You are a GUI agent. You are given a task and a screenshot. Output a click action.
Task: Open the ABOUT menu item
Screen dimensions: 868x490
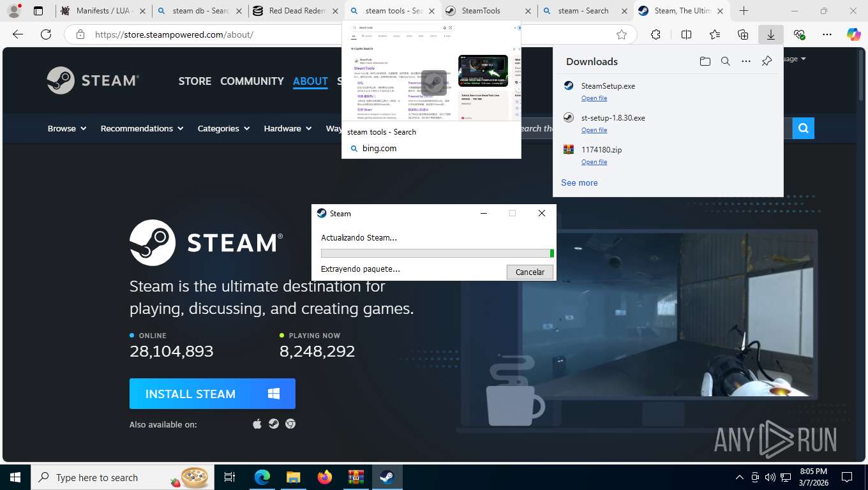310,81
